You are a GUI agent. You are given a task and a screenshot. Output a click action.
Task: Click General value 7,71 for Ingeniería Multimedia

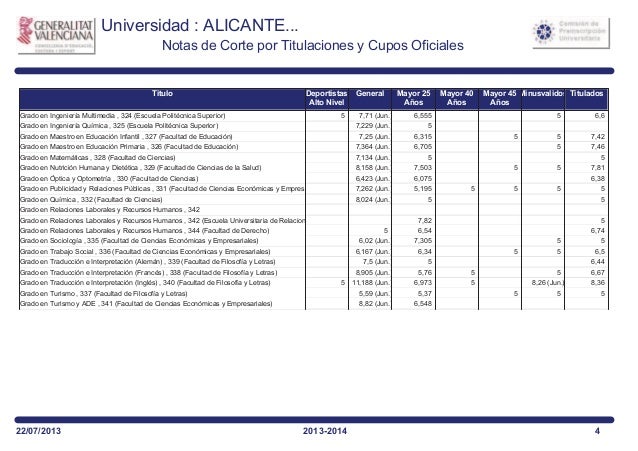(374, 116)
